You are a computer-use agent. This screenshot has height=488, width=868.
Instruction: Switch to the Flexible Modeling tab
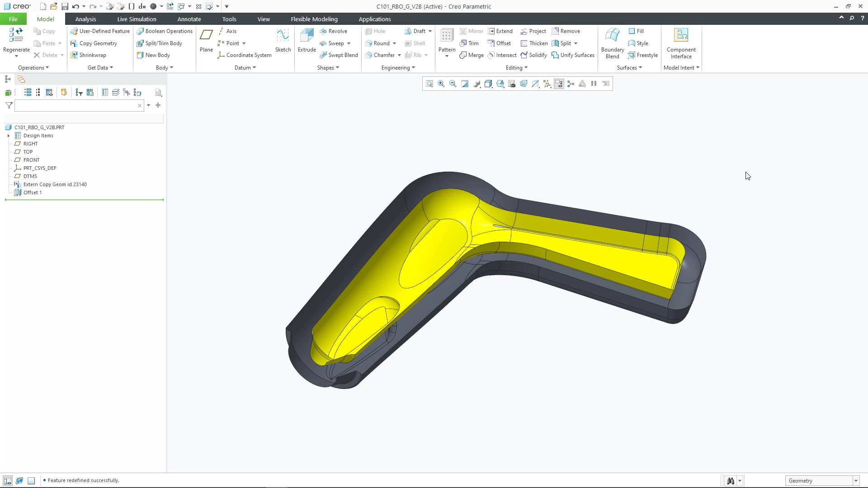click(x=314, y=19)
